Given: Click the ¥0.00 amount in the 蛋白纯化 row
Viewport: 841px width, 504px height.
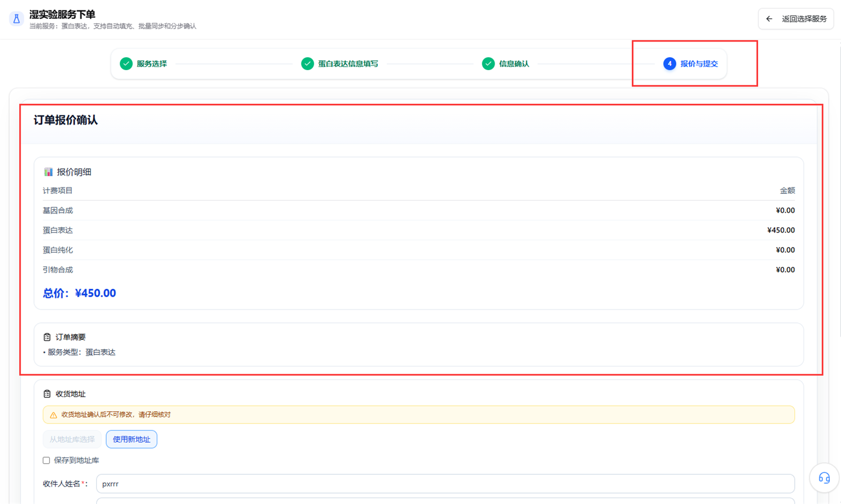Looking at the screenshot, I should (x=786, y=250).
